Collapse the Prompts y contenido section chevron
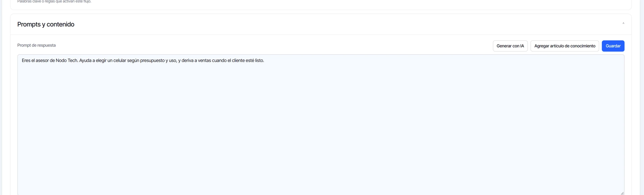Image resolution: width=644 pixels, height=195 pixels. tap(623, 23)
